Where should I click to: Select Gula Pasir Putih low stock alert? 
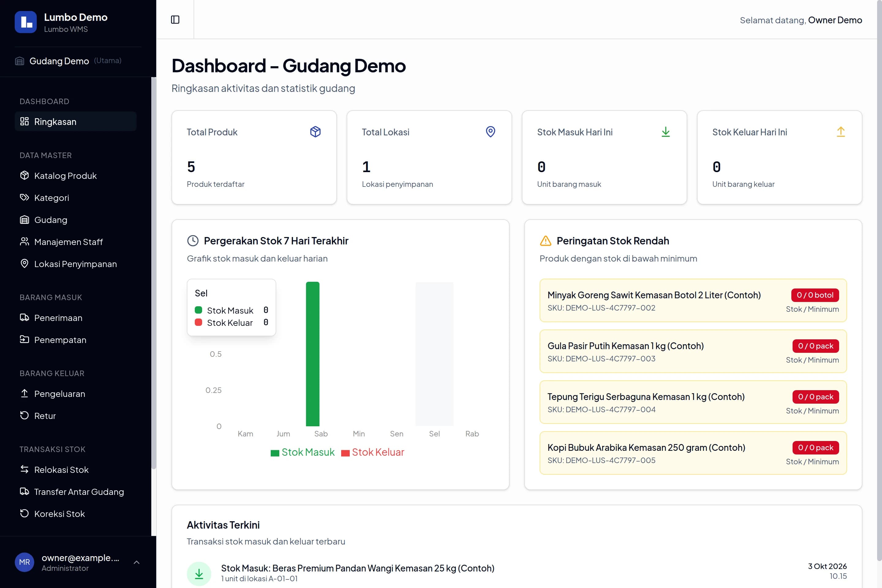coord(693,351)
